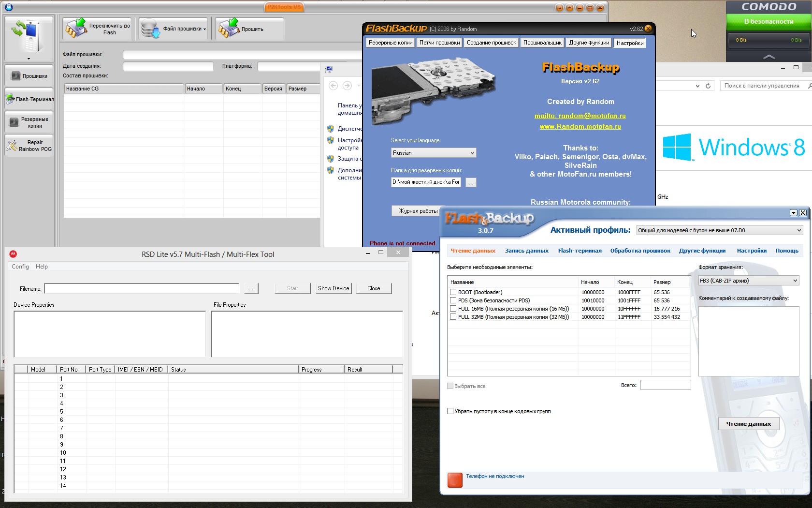Open the 'Файл прошивки' dropdown in P2KTools
812x508 pixels.
coord(173,29)
